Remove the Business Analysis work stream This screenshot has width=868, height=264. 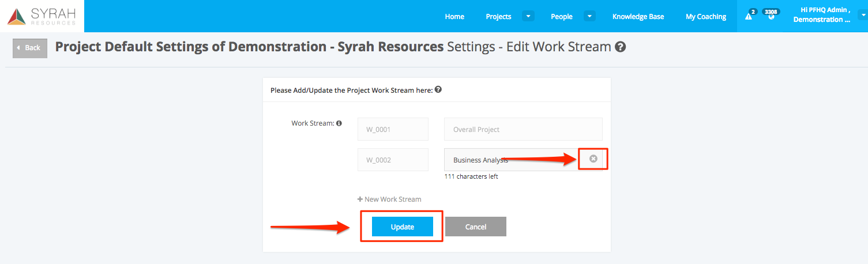coord(593,159)
